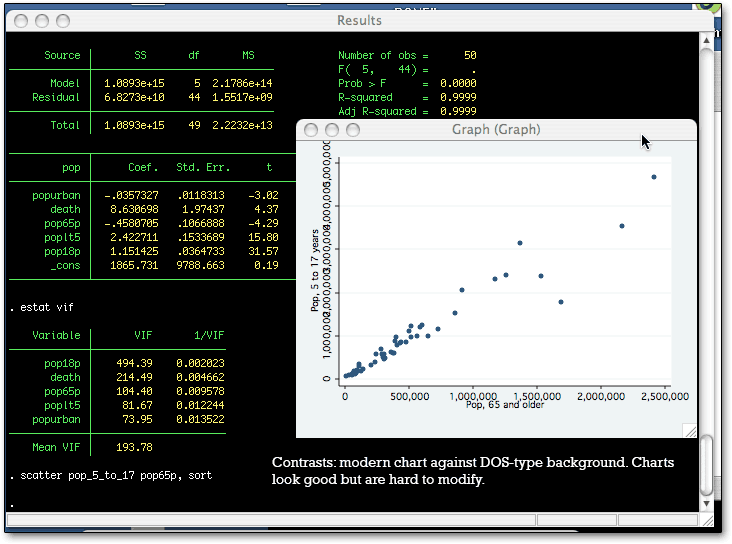Minimize the Graph window
732x544 pixels.
(332, 130)
